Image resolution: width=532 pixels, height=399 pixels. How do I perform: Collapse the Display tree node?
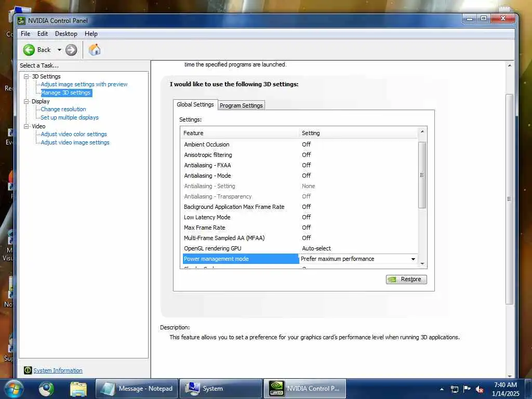(26, 101)
